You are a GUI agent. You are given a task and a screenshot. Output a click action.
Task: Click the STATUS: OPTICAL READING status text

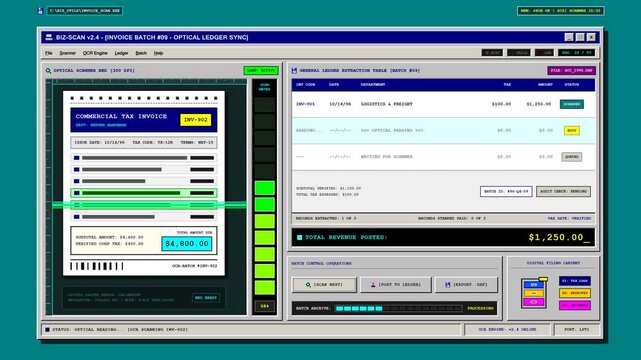click(120, 329)
